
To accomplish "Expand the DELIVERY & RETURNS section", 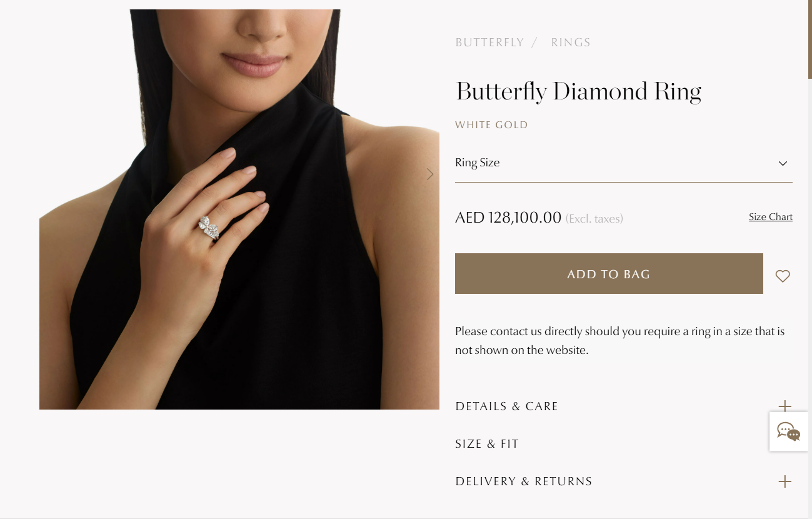I will pyautogui.click(x=623, y=481).
